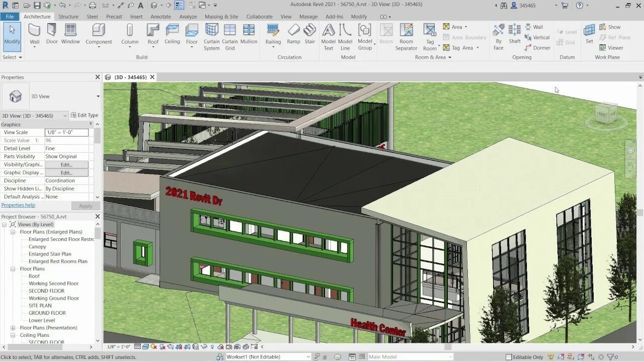
Task: Select the Room Separator tool
Action: pyautogui.click(x=406, y=37)
